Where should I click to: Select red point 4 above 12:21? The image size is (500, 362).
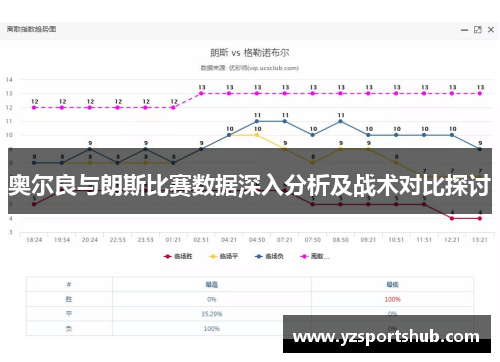(x=452, y=219)
